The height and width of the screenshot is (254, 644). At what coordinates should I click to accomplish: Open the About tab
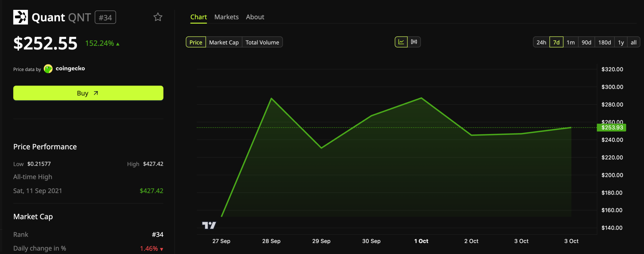point(255,17)
